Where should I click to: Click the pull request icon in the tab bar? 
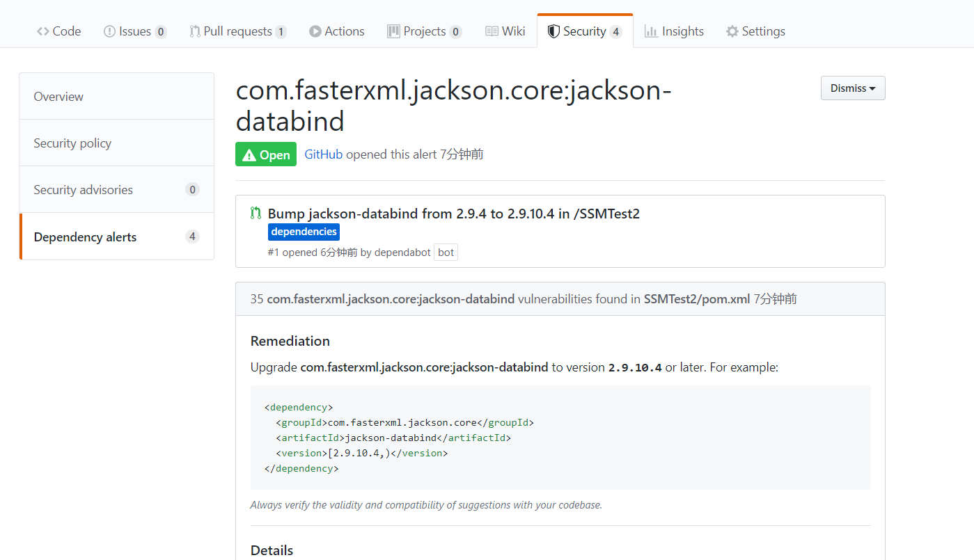pos(195,31)
